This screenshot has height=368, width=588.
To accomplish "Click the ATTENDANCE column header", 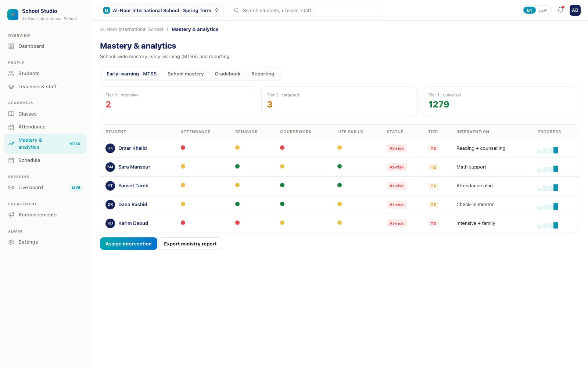I will pos(196,132).
